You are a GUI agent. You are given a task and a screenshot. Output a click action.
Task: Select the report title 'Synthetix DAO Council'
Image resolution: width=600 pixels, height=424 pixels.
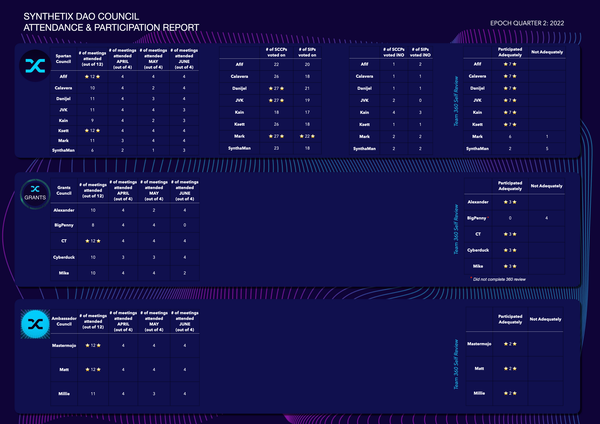81,16
